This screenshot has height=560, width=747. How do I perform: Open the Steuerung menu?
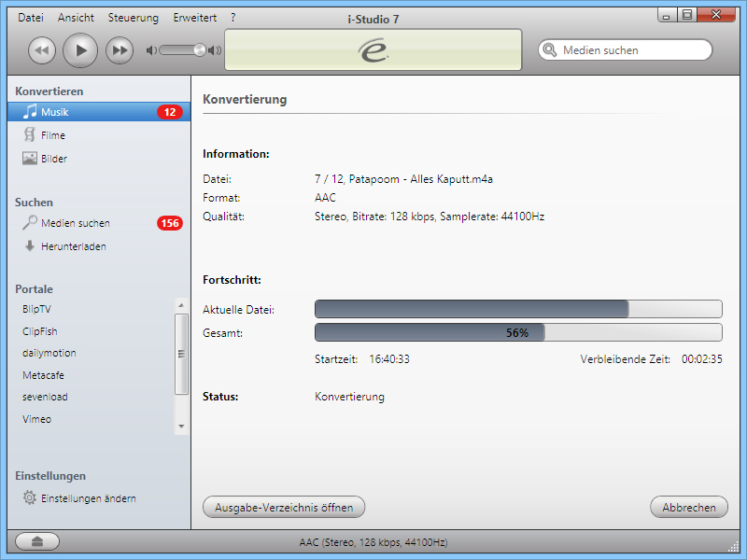[133, 18]
